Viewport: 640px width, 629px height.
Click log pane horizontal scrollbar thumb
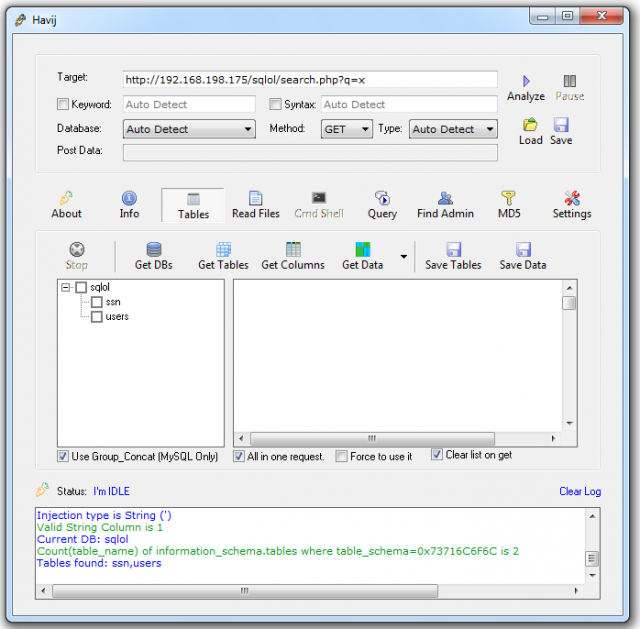tap(245, 591)
